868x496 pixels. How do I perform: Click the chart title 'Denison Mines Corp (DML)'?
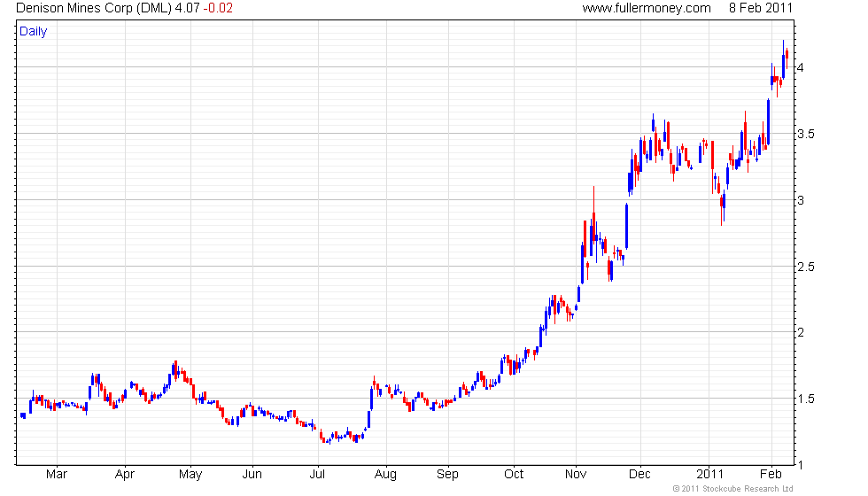point(94,8)
